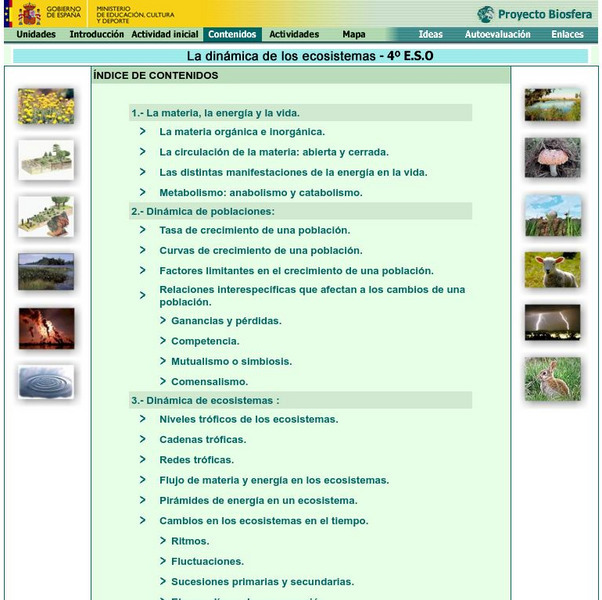Open the Cadenas tróficas link

click(x=203, y=440)
